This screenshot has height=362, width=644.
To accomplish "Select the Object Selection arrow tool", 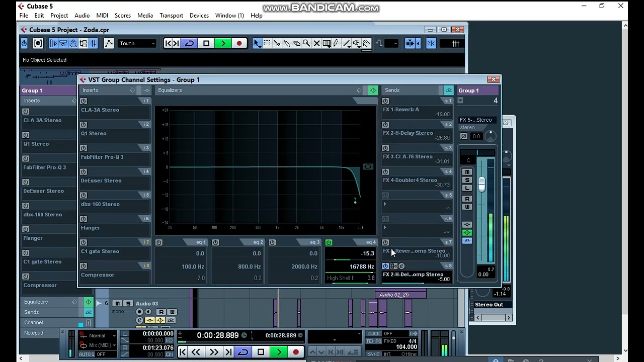I will (x=257, y=44).
